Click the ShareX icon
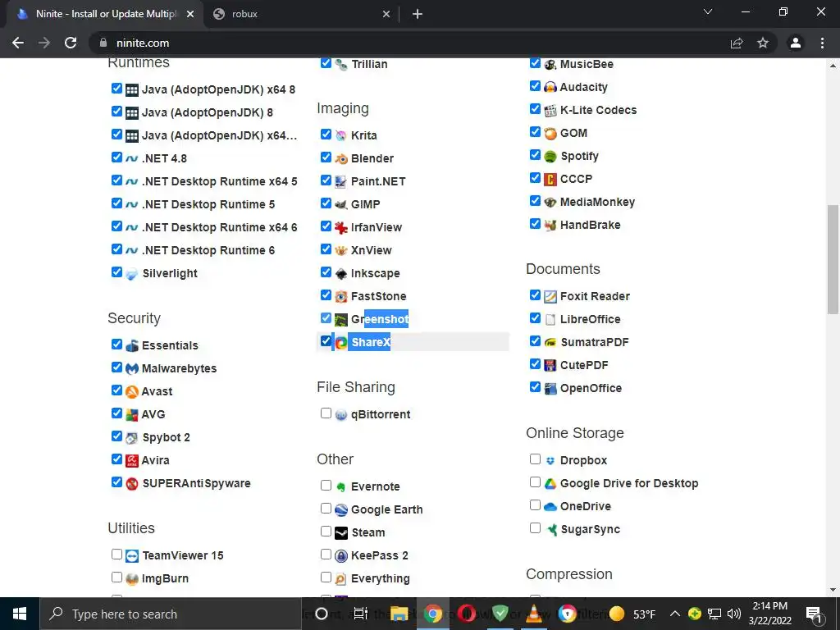Image resolution: width=840 pixels, height=630 pixels. click(340, 342)
